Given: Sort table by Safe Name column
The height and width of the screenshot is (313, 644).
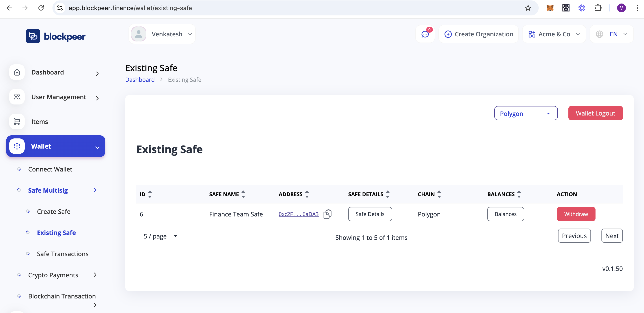Looking at the screenshot, I should click(243, 194).
